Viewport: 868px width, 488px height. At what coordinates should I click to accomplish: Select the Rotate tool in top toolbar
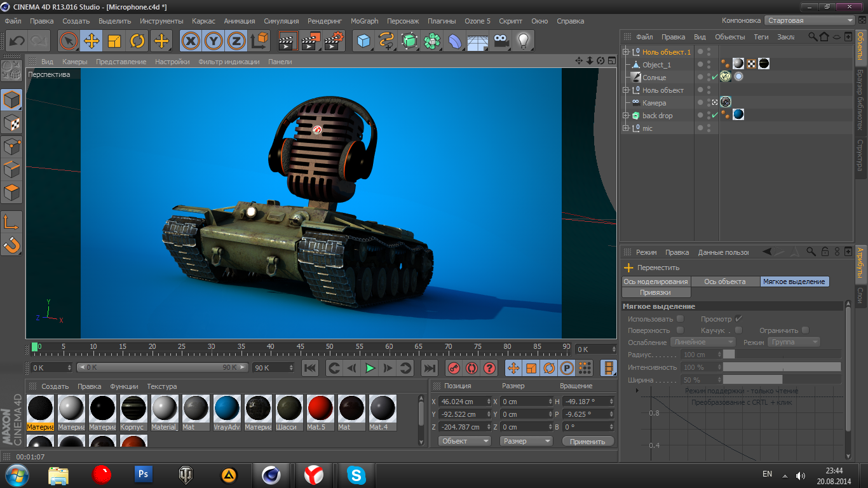(x=137, y=41)
